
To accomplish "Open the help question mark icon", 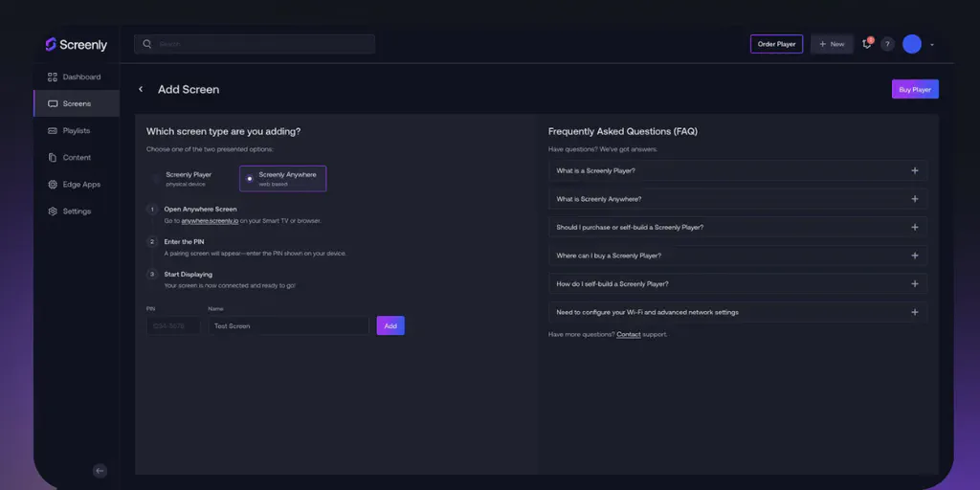I will pos(887,44).
